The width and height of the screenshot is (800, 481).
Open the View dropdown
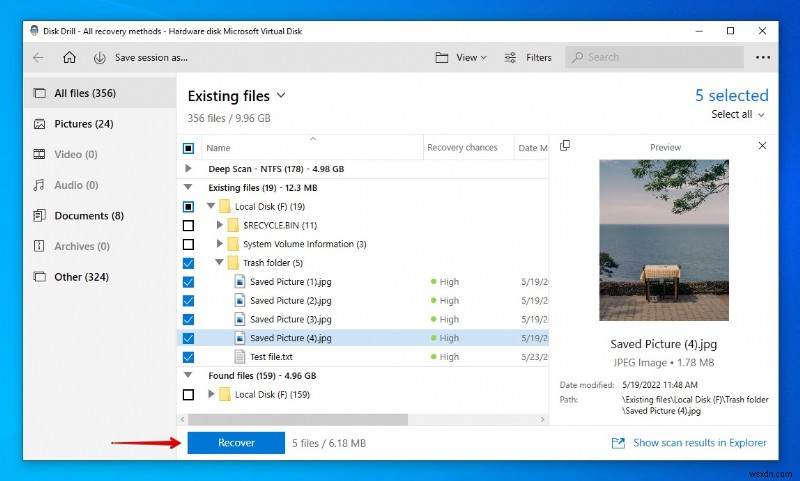[461, 57]
